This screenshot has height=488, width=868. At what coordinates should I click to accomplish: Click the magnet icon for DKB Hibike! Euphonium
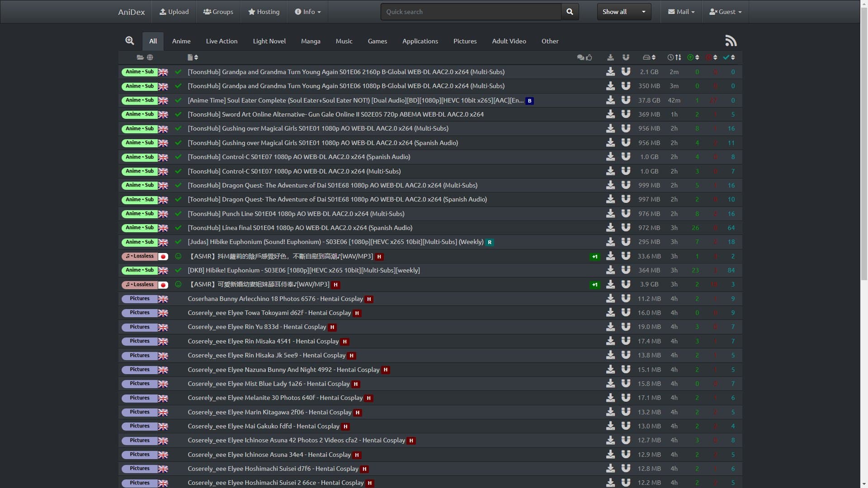pyautogui.click(x=626, y=270)
